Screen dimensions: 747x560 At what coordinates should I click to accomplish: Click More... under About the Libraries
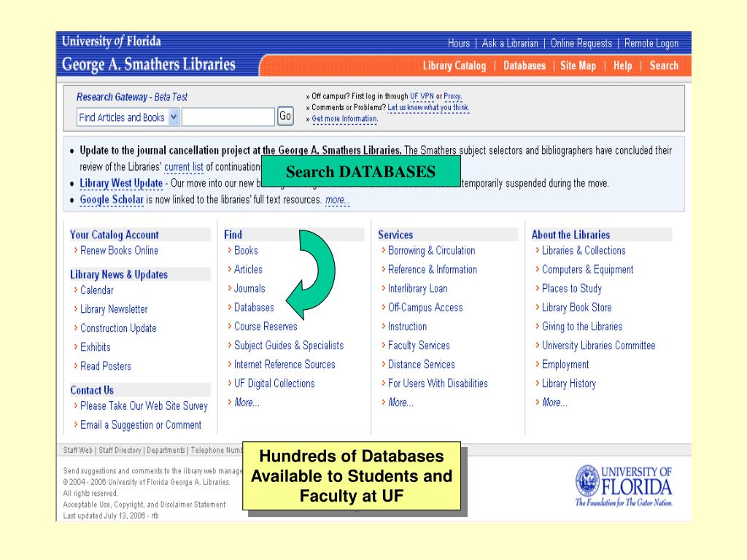(554, 402)
